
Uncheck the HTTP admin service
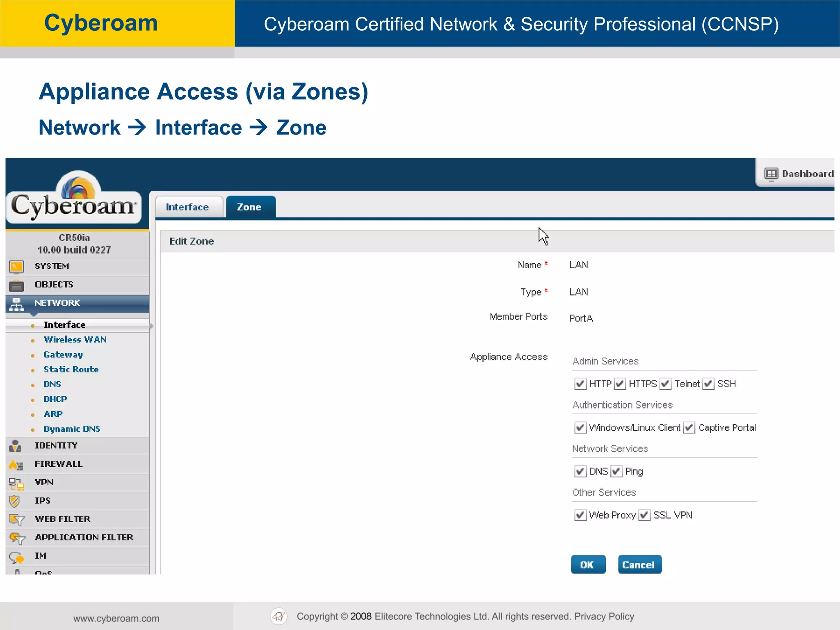coord(580,384)
